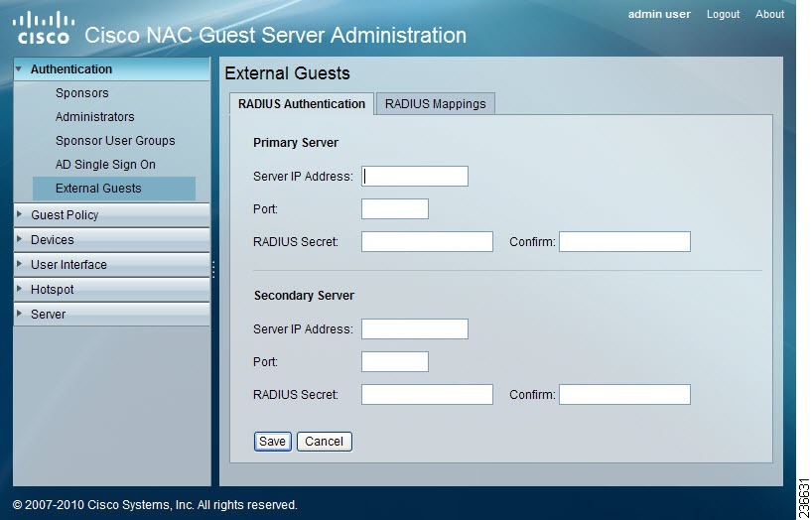812x520 pixels.
Task: Save the RADIUS settings
Action: 272,442
